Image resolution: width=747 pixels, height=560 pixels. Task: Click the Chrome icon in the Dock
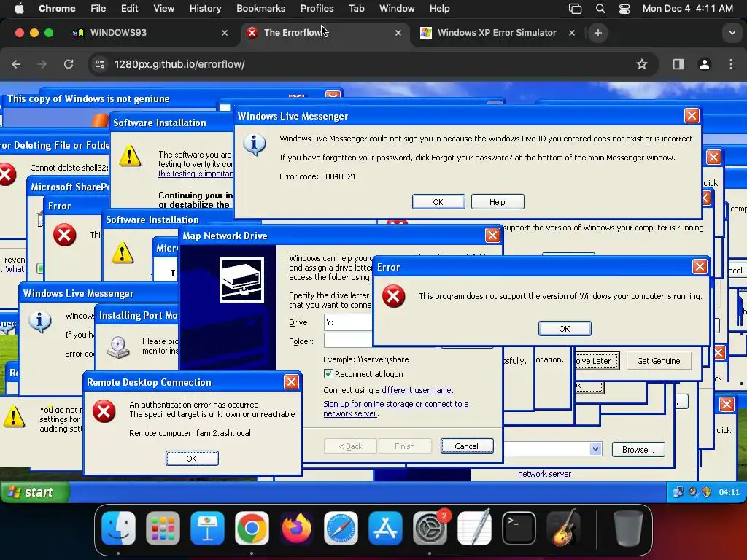(x=252, y=528)
